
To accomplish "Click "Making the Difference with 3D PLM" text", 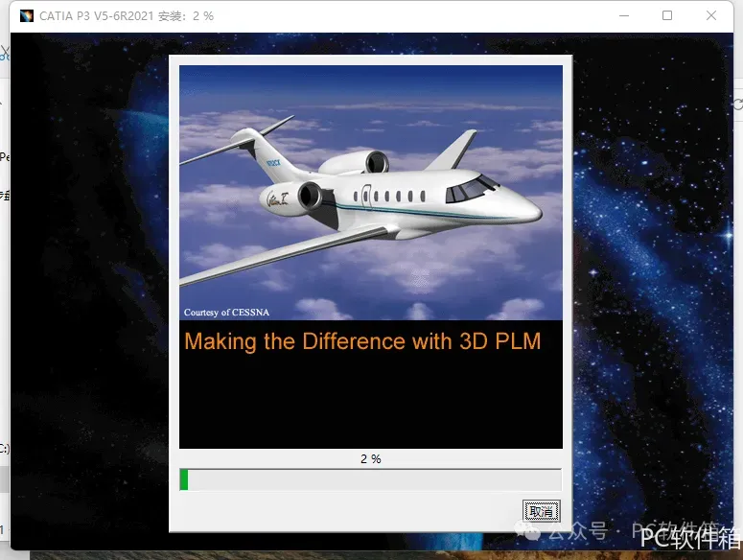I will (x=362, y=341).
